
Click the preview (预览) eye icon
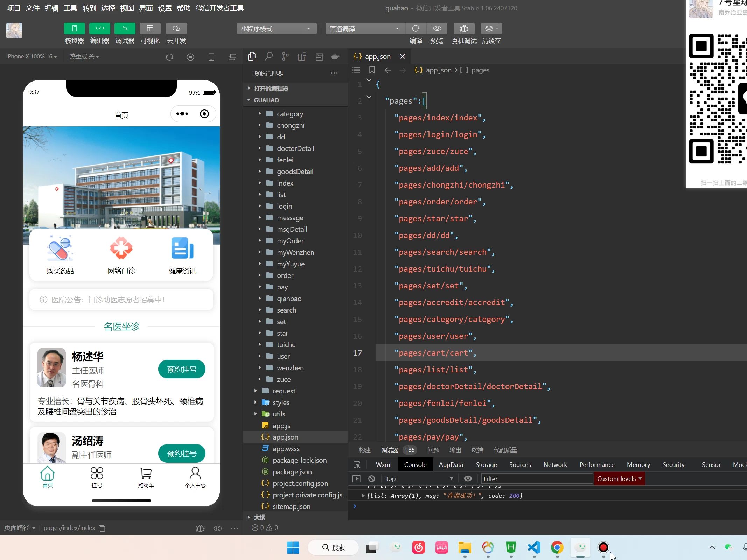[437, 28]
